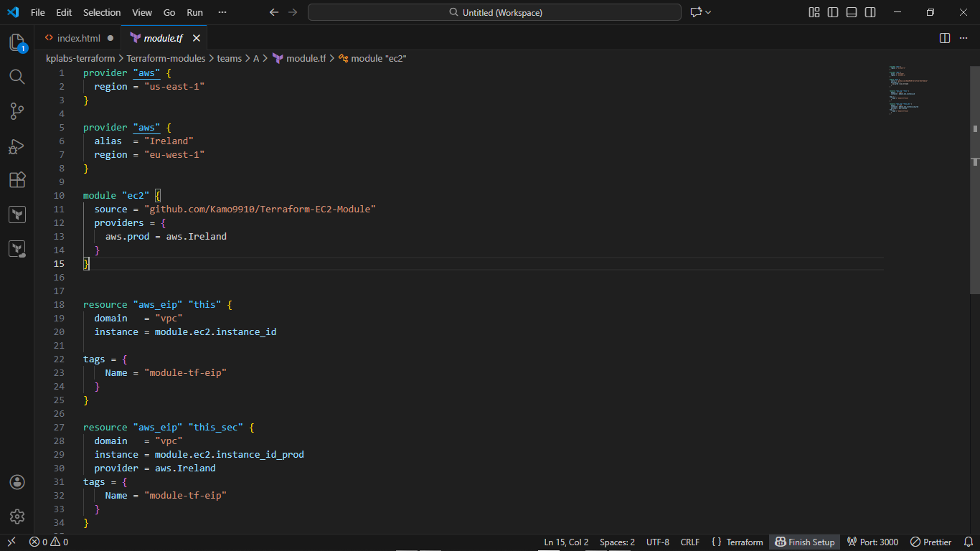Click the Finish Setup status button

(x=804, y=542)
